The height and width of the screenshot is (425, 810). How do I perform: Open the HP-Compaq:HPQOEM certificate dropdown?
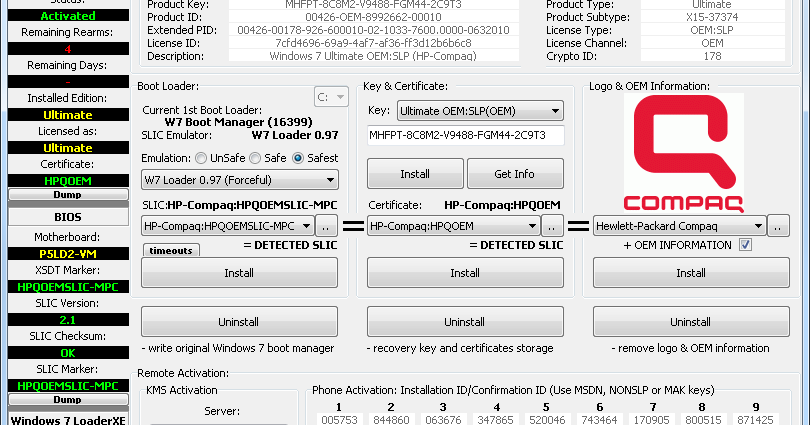453,226
